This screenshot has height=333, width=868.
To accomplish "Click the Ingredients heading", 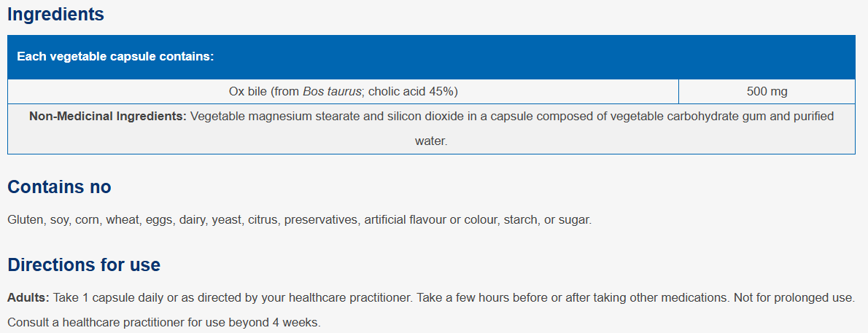I will (56, 15).
